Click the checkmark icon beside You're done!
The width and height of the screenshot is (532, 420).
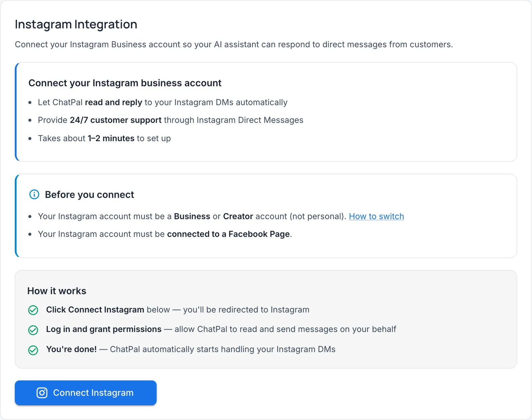coord(33,350)
